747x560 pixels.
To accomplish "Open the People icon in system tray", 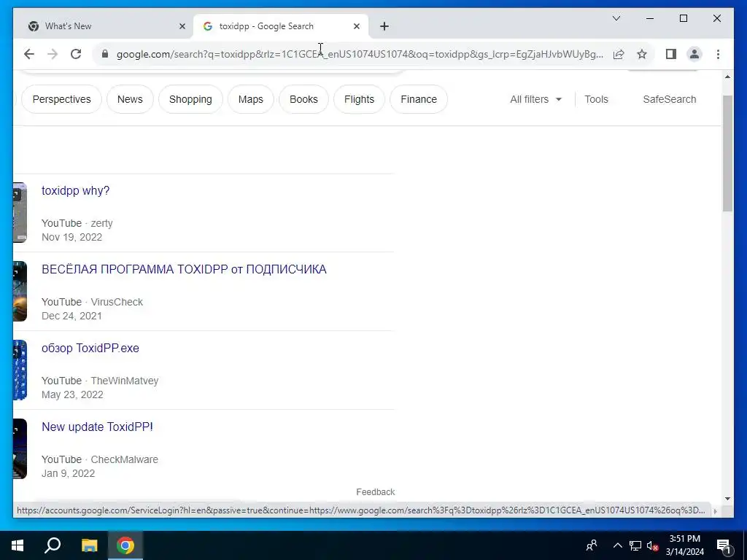I will pos(592,545).
